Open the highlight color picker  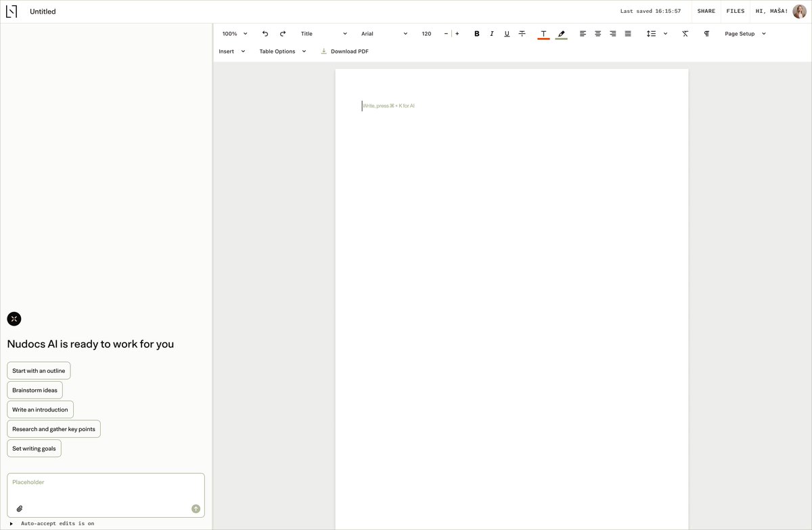[x=561, y=34]
